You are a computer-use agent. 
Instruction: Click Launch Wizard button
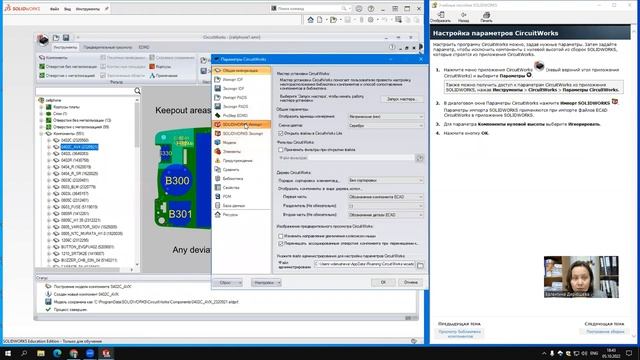click(x=402, y=99)
